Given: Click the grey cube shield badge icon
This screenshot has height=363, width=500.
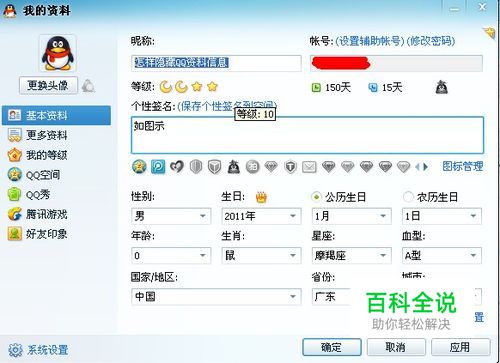Looking at the screenshot, I should coord(214,166).
